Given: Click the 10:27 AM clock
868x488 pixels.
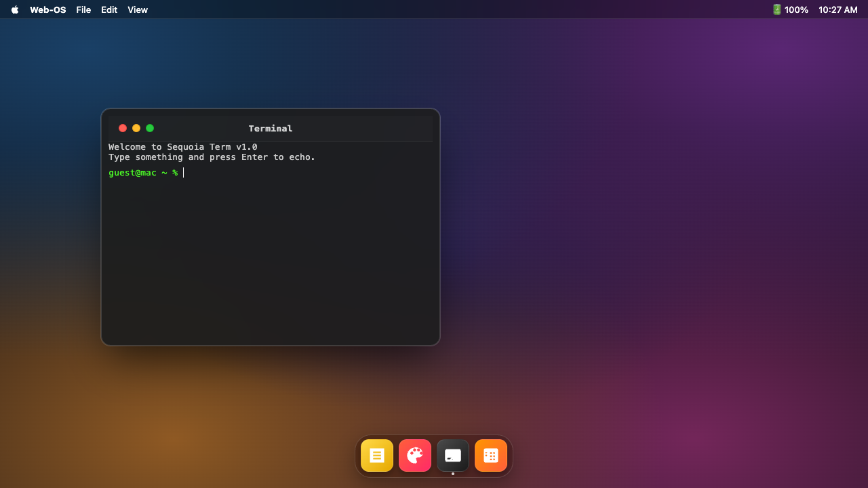Looking at the screenshot, I should click(838, 9).
